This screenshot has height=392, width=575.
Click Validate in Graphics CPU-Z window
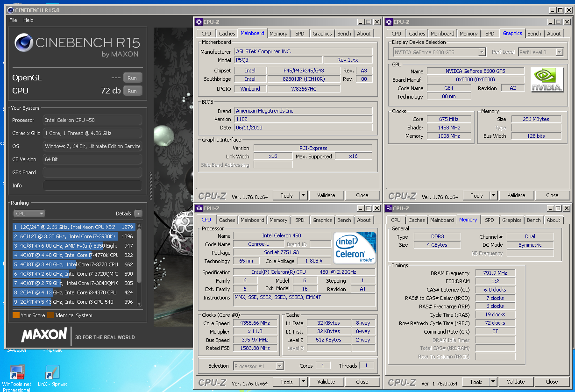(x=516, y=195)
